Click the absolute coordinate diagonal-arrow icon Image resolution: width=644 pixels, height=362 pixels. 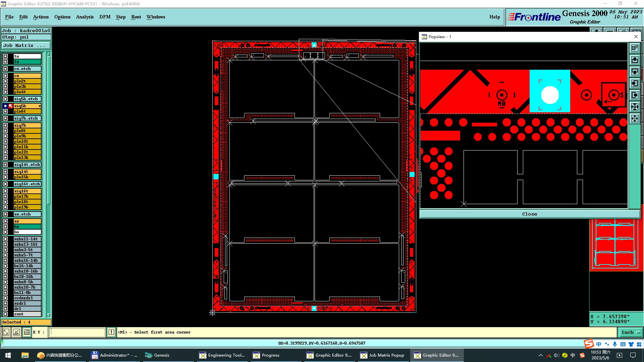[6, 332]
